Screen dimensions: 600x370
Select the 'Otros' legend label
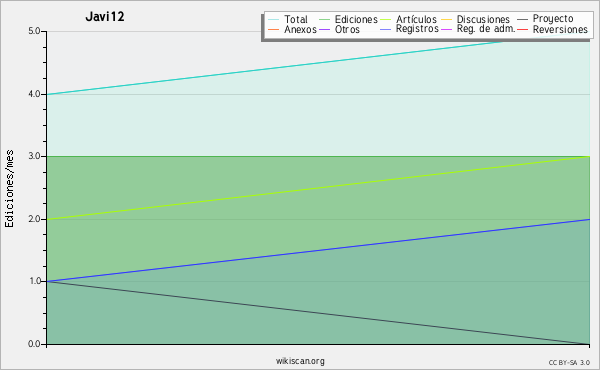click(x=347, y=29)
